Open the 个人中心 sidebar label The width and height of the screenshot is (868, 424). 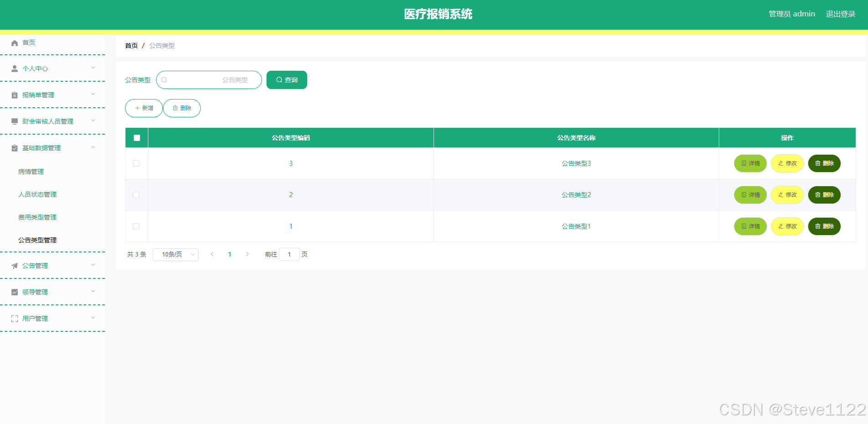click(x=35, y=68)
